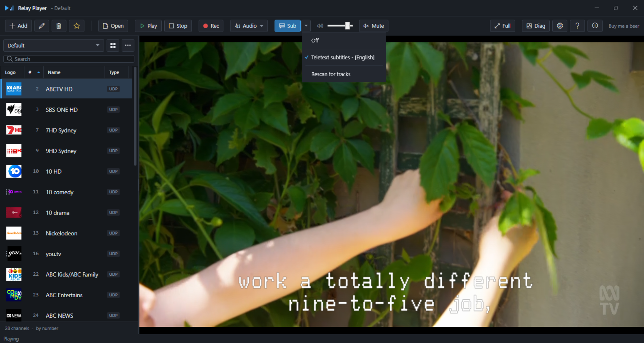This screenshot has width=644, height=343.
Task: Click the ABC TV HD channel logo
Action: 14,89
